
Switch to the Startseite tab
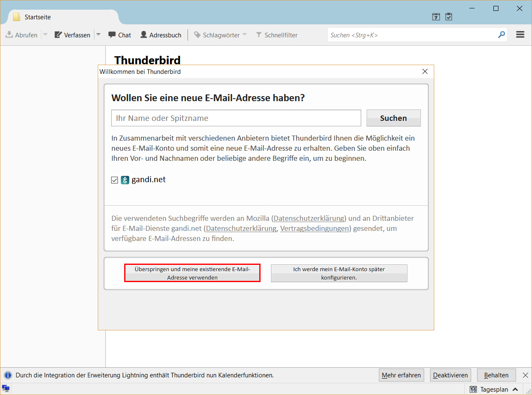click(37, 17)
